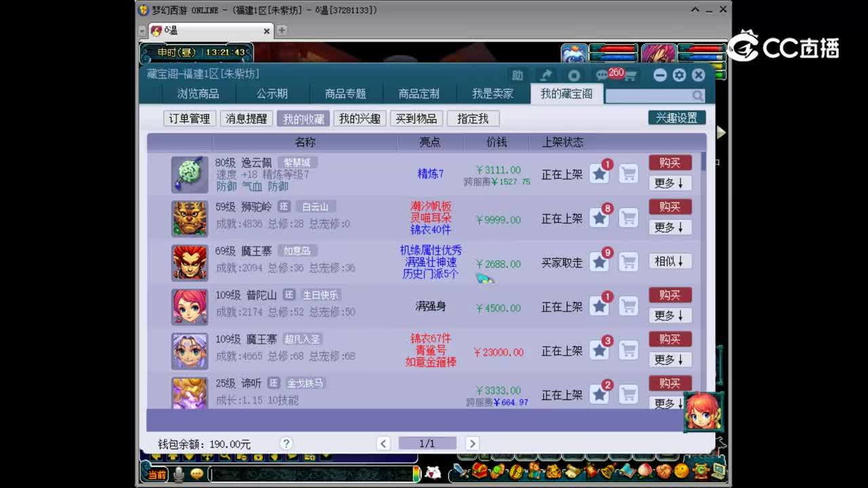Viewport: 868px width, 488px height.
Task: Click cart icon on 69级 魔王寨 row
Action: pyautogui.click(x=629, y=262)
